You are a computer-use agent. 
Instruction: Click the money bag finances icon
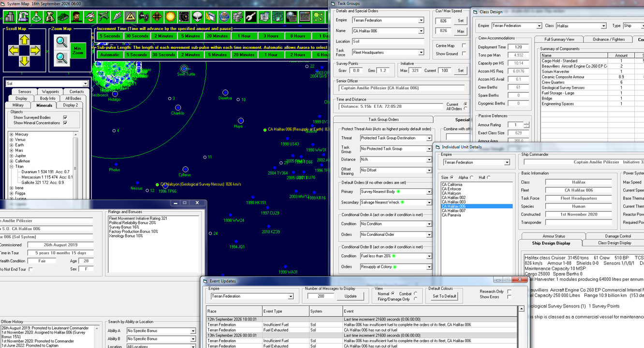coord(50,17)
